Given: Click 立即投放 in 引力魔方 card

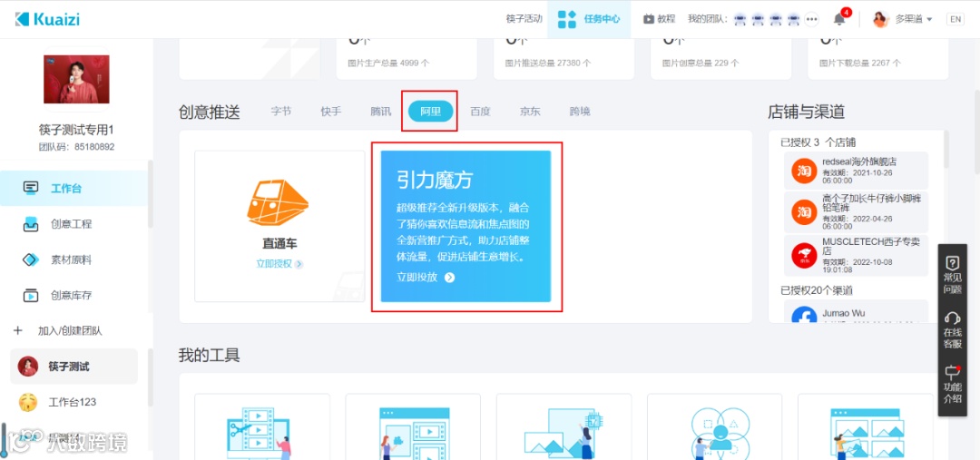Looking at the screenshot, I should point(416,277).
